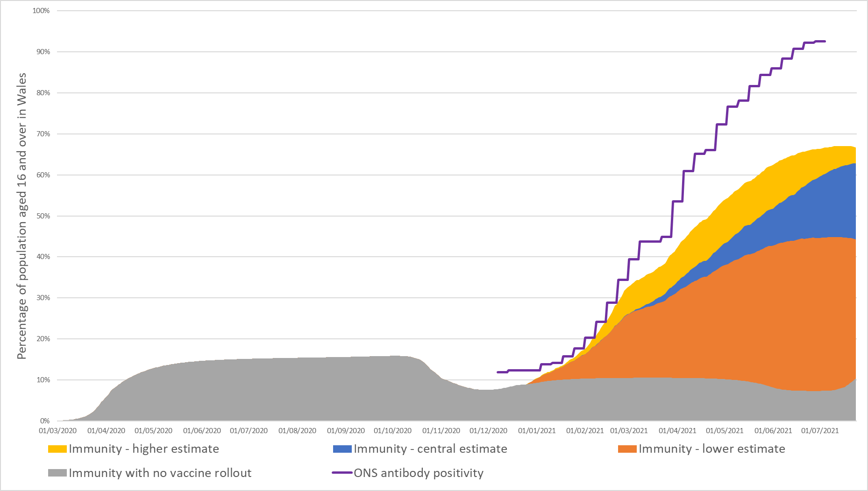Click the blue central estimate legend swatch
Screen dimensions: 868x491
(342, 449)
